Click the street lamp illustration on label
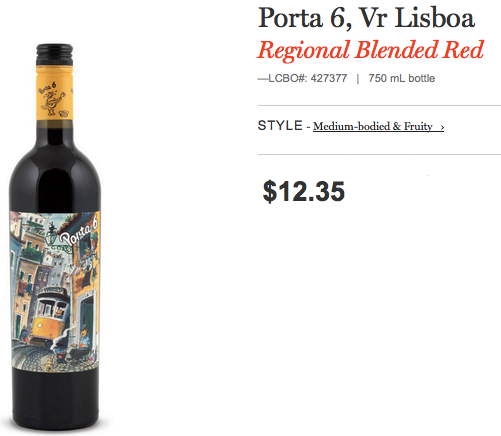The width and height of the screenshot is (501, 436). tap(52, 235)
